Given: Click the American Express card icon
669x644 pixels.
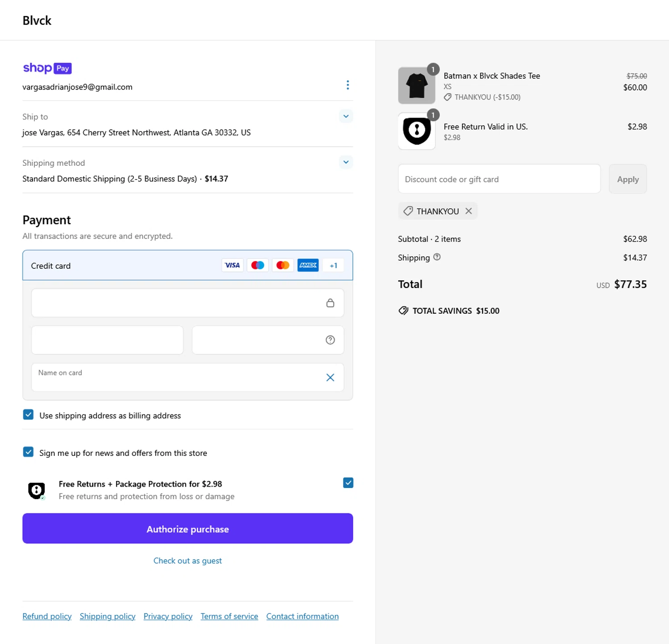Looking at the screenshot, I should point(308,265).
